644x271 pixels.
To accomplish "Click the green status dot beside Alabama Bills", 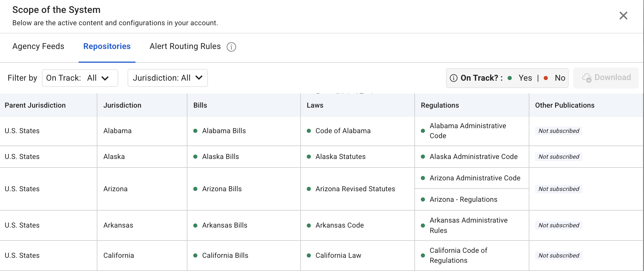I will coord(195,131).
